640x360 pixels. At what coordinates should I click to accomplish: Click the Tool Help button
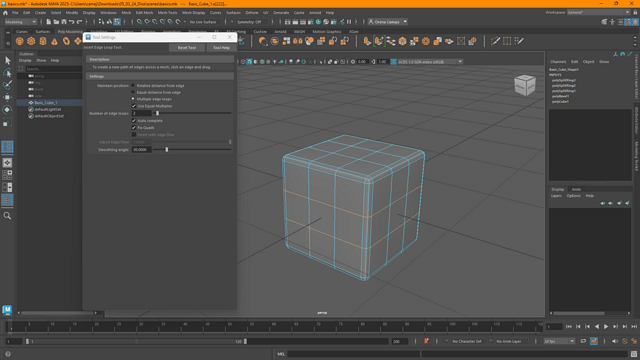coord(221,48)
